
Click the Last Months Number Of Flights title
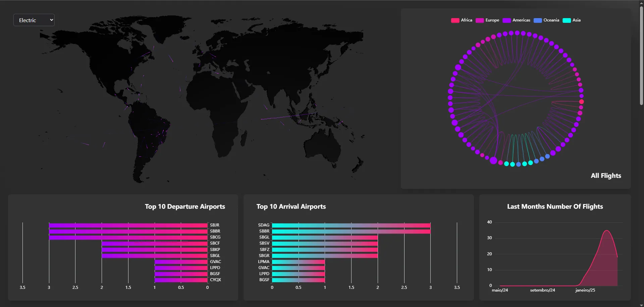pos(555,207)
